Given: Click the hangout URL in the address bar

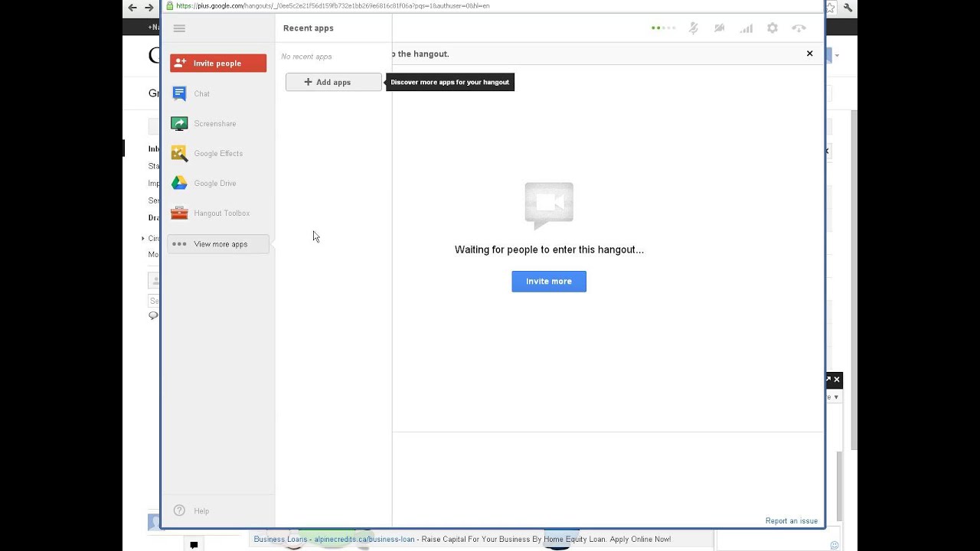Looking at the screenshot, I should click(333, 5).
